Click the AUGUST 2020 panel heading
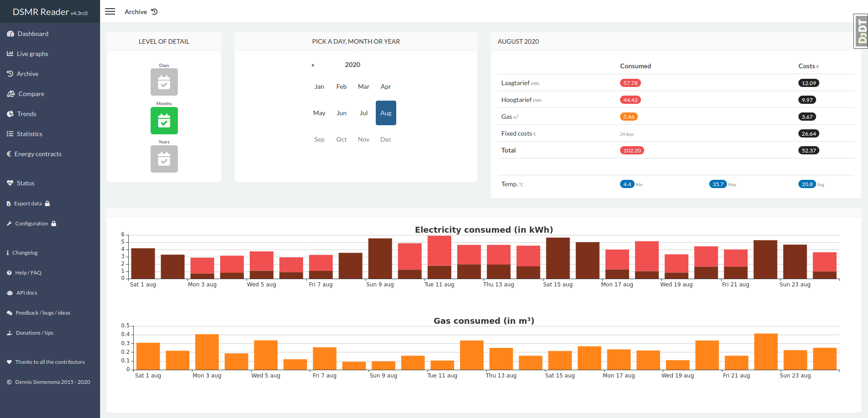Screen dimensions: 868x418 (518, 41)
